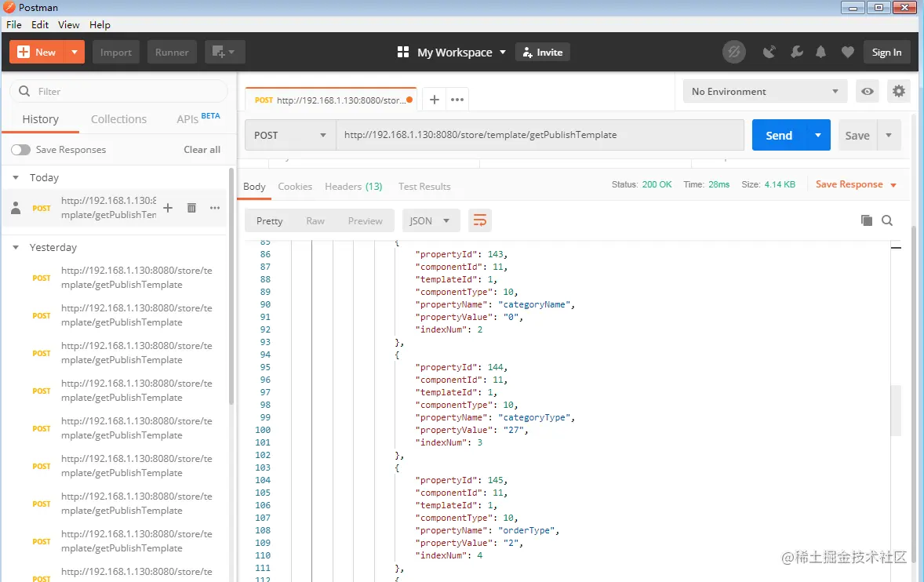Open more options for today's history request
The image size is (924, 582).
point(214,208)
